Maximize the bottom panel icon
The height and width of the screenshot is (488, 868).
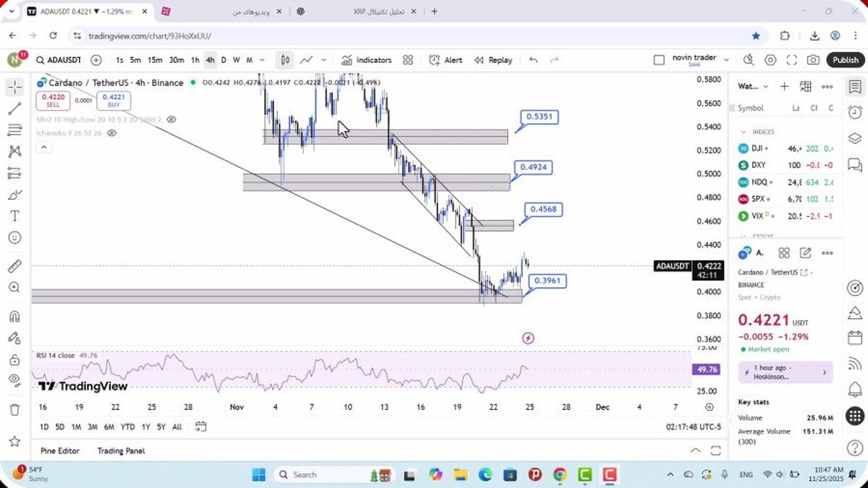pos(715,450)
